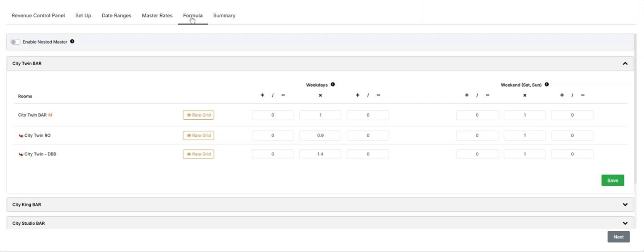Go to the Date Ranges tab
This screenshot has width=644, height=252.
click(x=116, y=16)
